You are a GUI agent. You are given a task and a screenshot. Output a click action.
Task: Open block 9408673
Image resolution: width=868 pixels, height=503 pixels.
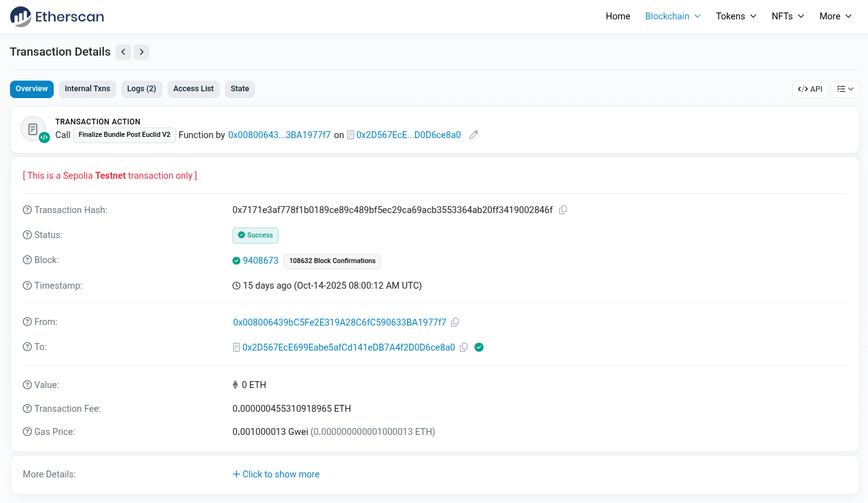pos(261,261)
